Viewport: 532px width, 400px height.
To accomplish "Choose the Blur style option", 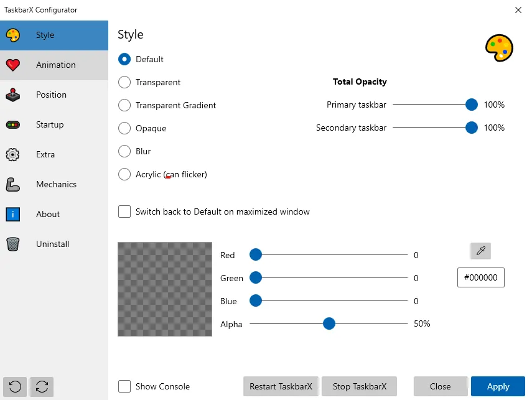I will click(124, 151).
